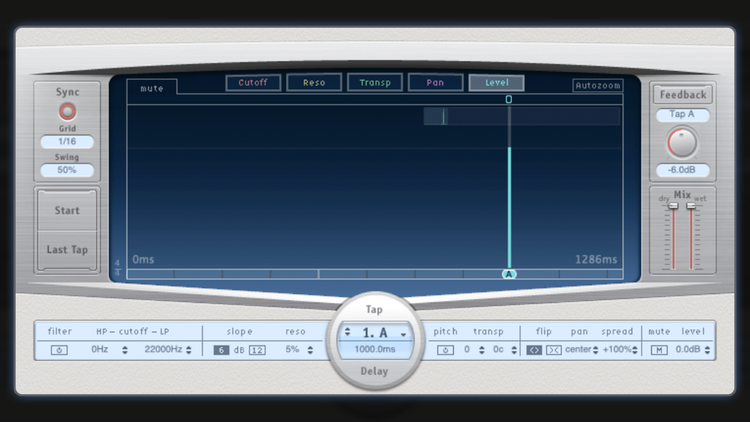This screenshot has width=750, height=422.
Task: Toggle the Autozoom button
Action: click(598, 86)
